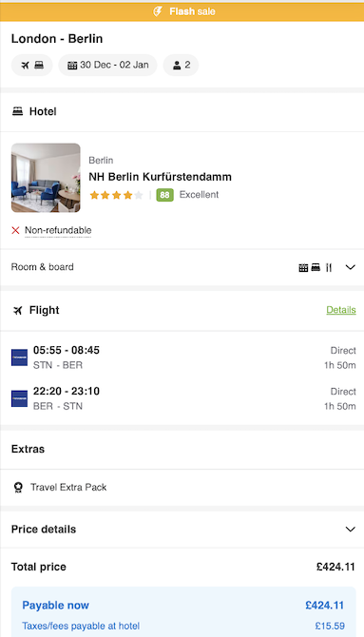The width and height of the screenshot is (364, 637).
Task: Expand the Room & board chevron
Action: [350, 267]
